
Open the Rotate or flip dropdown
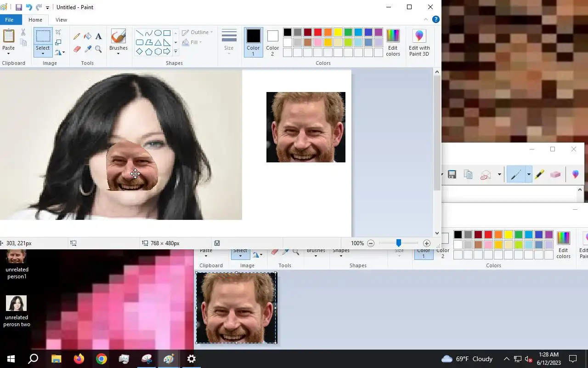click(x=60, y=52)
